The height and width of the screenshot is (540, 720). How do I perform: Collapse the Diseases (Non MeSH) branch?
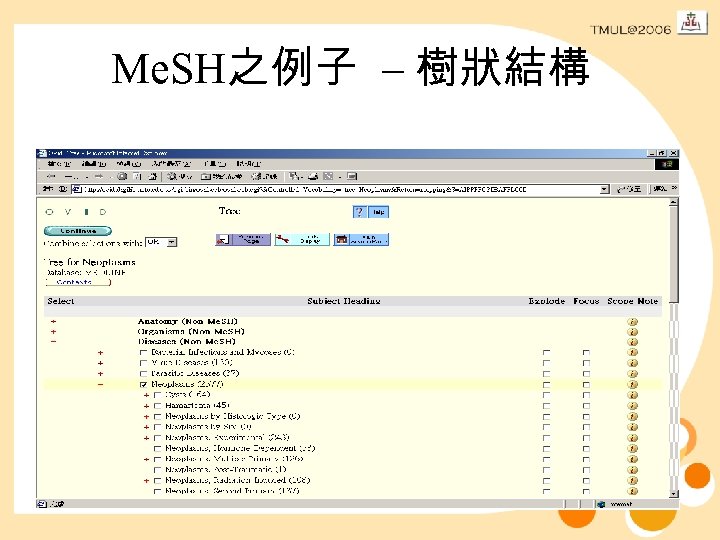tap(54, 342)
